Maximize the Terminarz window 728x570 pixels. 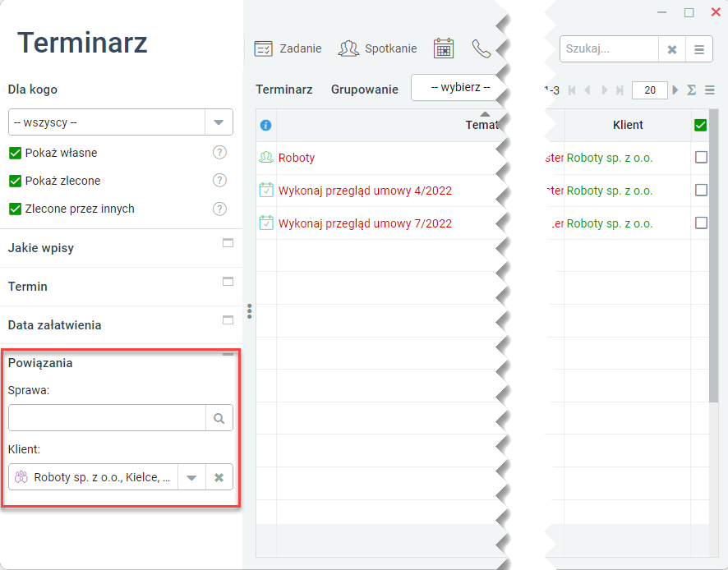[x=689, y=12]
